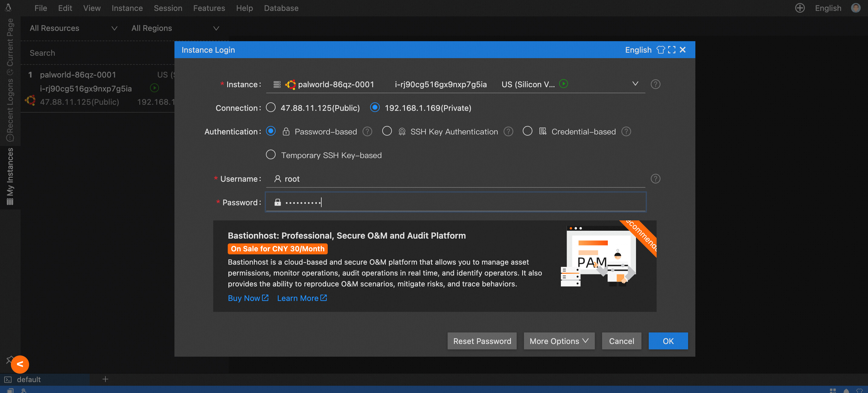Focus the Username field containing root
The image size is (868, 393).
(x=456, y=179)
